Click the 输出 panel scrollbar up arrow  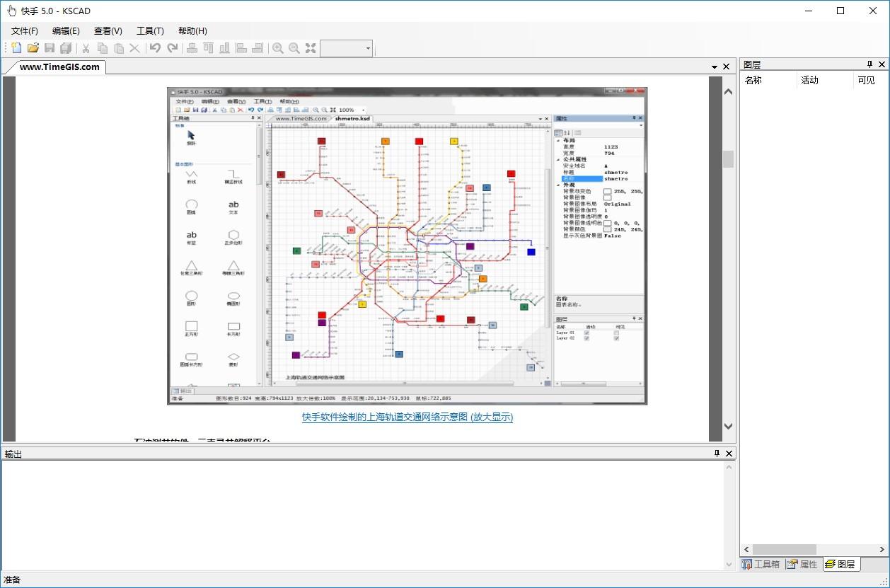click(729, 467)
